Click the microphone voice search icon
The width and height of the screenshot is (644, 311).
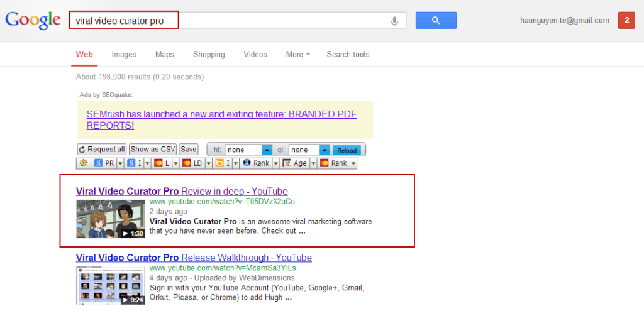point(394,21)
